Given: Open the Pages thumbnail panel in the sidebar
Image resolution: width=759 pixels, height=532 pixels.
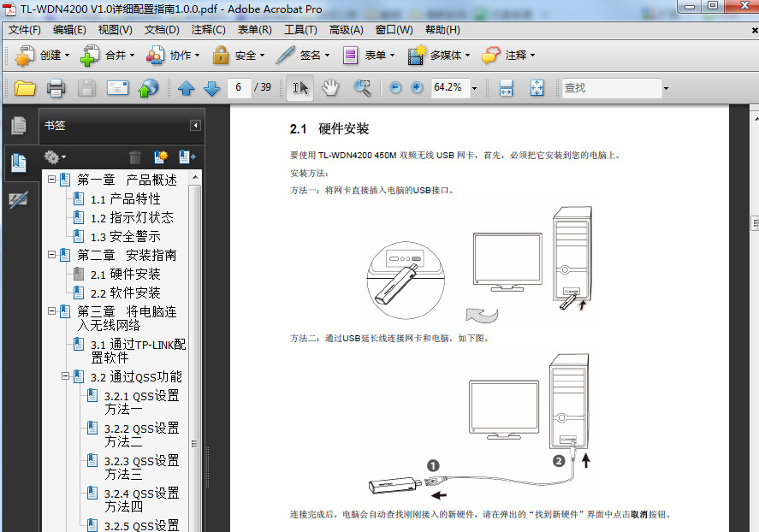Looking at the screenshot, I should [18, 125].
